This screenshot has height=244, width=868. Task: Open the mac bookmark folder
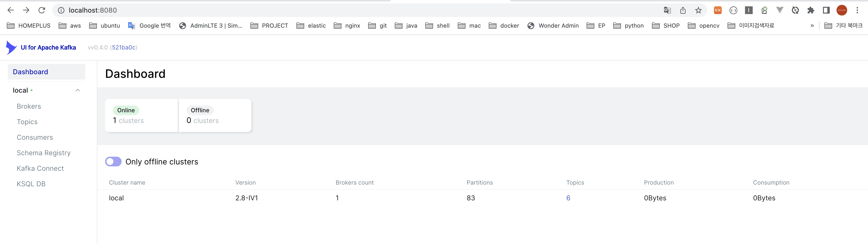(469, 26)
